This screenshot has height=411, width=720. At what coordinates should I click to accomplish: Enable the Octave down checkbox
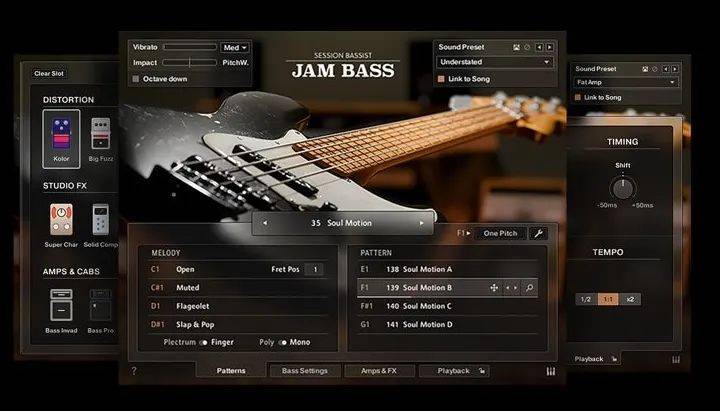tap(135, 79)
